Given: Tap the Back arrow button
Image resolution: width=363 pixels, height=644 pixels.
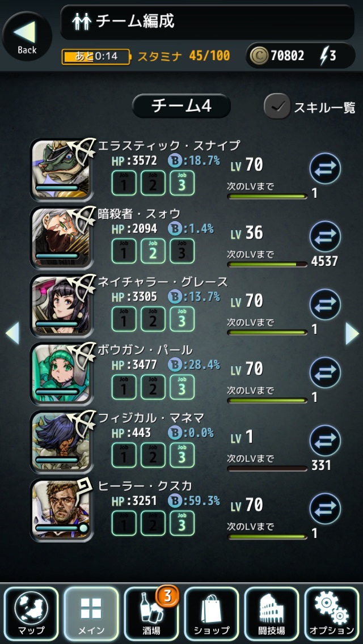Looking at the screenshot, I should tap(27, 36).
